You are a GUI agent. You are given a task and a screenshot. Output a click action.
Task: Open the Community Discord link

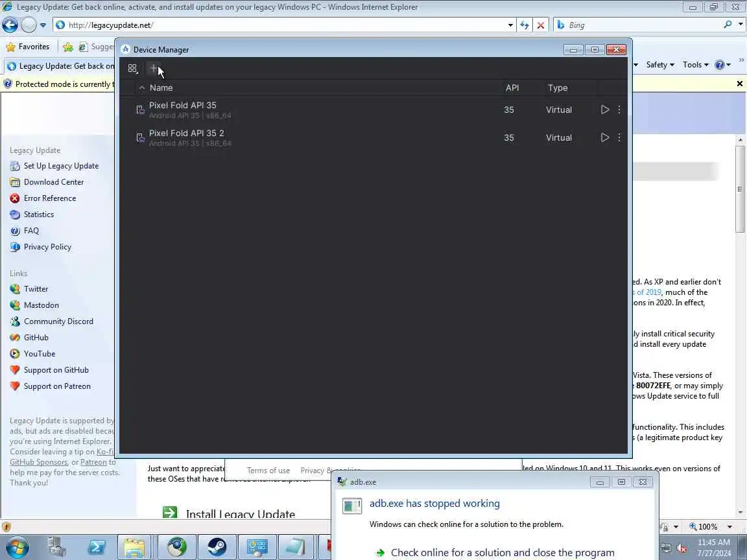click(58, 321)
